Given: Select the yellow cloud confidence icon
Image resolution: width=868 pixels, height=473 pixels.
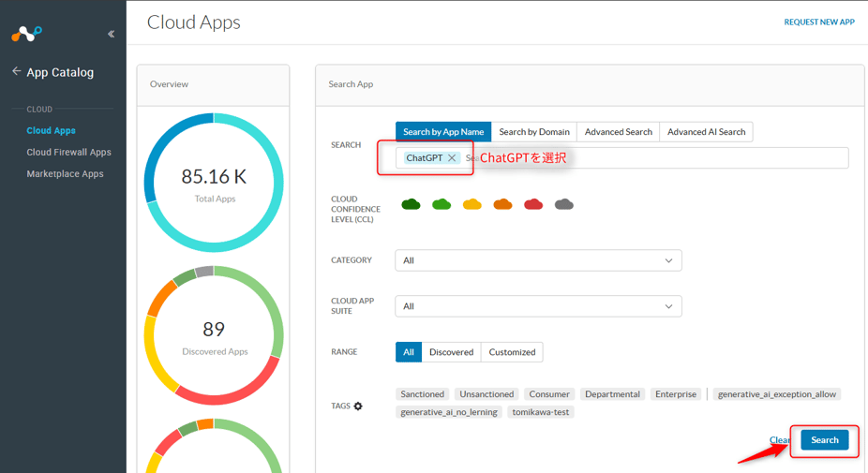Looking at the screenshot, I should click(472, 204).
